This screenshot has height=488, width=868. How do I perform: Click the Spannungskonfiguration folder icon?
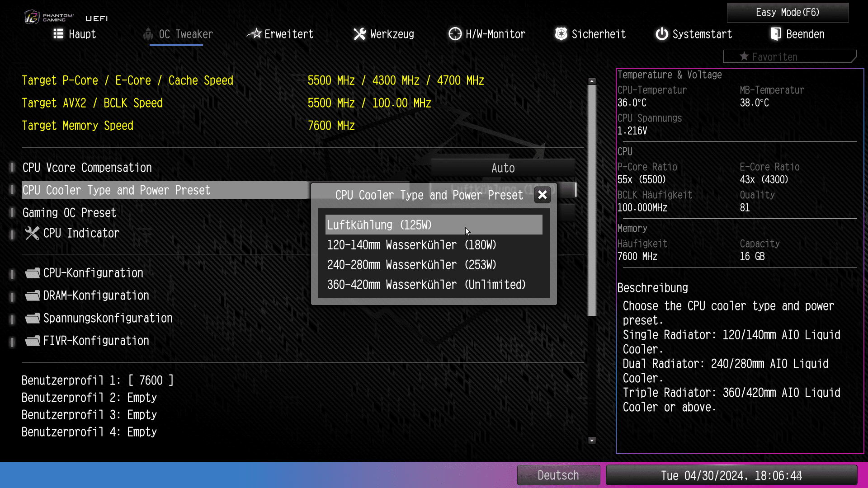point(32,318)
